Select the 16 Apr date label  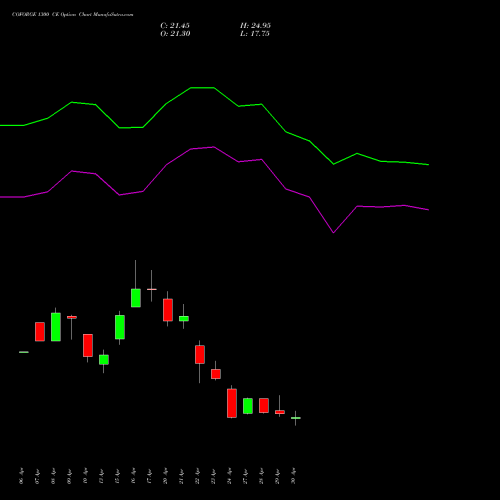(133, 476)
